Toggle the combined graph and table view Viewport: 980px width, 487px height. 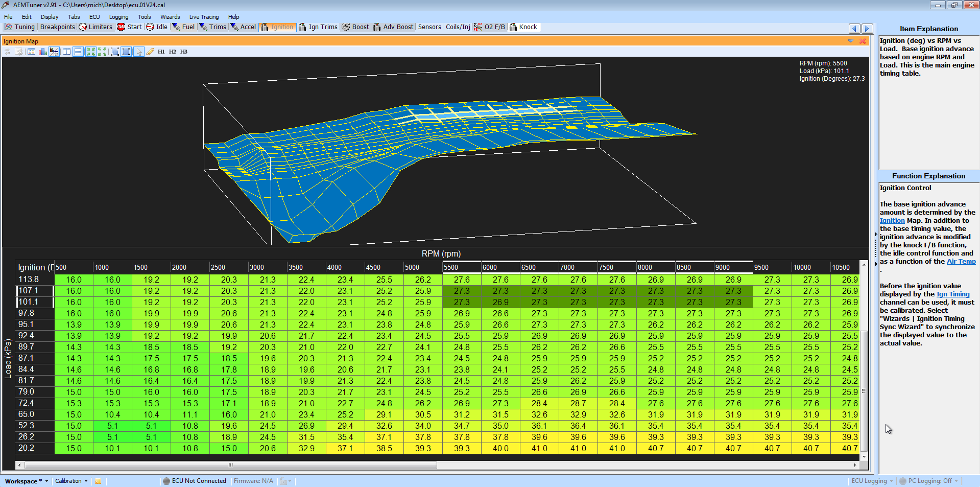54,52
